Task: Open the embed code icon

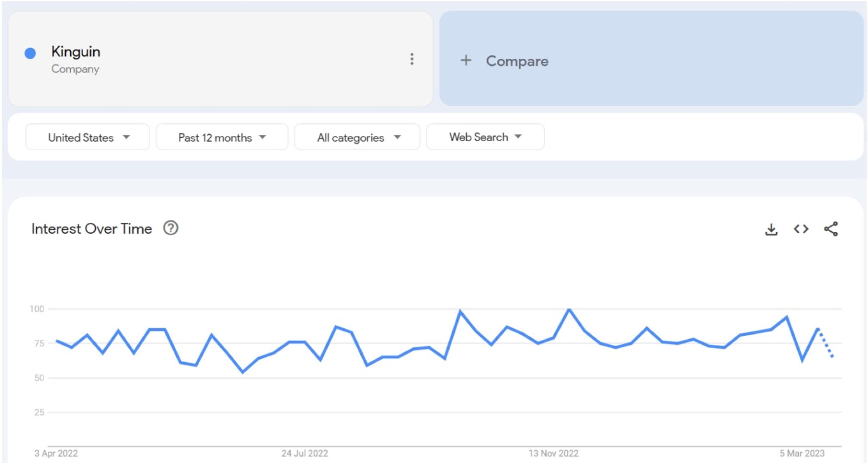Action: point(801,229)
